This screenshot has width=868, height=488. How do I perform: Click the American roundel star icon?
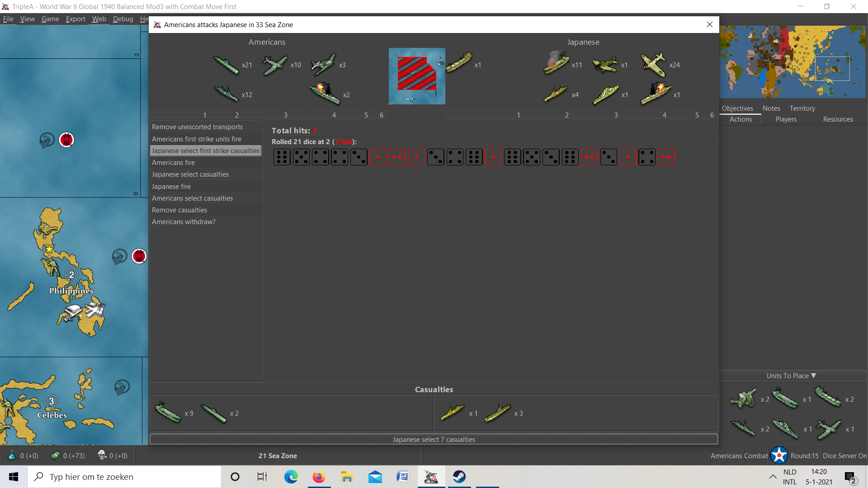point(779,455)
